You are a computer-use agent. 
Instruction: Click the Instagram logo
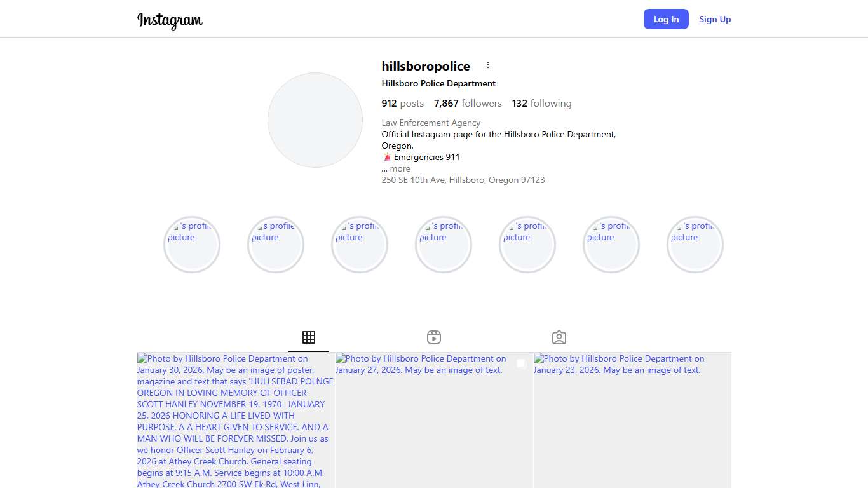[x=170, y=20]
